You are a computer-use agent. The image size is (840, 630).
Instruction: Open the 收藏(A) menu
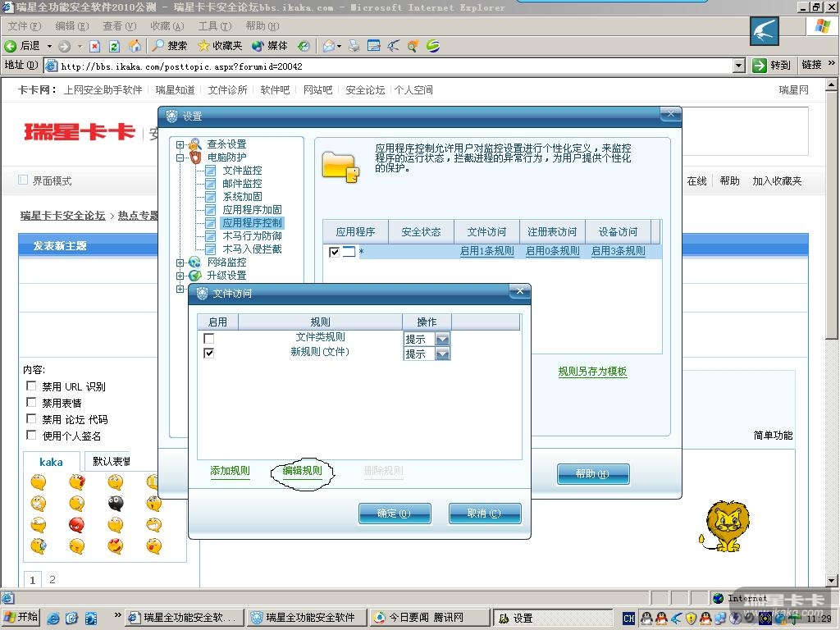167,25
